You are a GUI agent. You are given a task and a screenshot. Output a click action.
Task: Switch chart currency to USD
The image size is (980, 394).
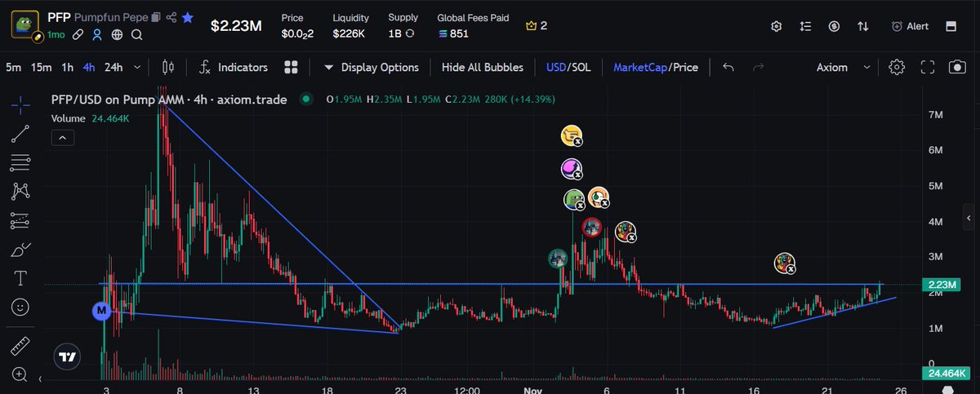(556, 67)
